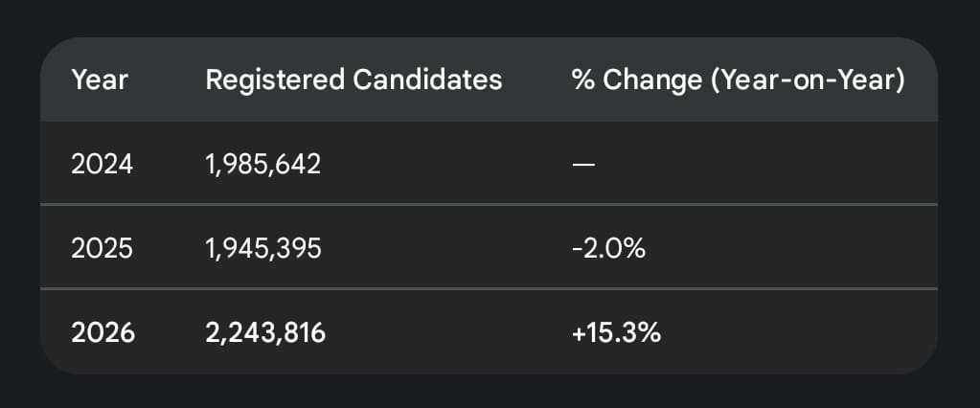
Task: Click the -2.0% change value
Action: pyautogui.click(x=607, y=249)
